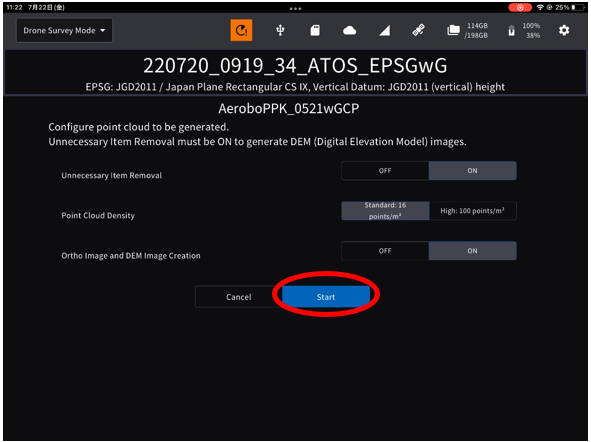The height and width of the screenshot is (442, 591).
Task: Tap the EPSG JGD2011 coordinate system line
Action: tap(295, 87)
